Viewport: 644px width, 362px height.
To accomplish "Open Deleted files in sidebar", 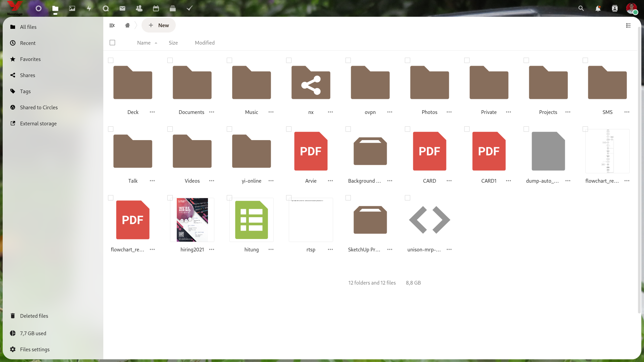I will (x=34, y=316).
